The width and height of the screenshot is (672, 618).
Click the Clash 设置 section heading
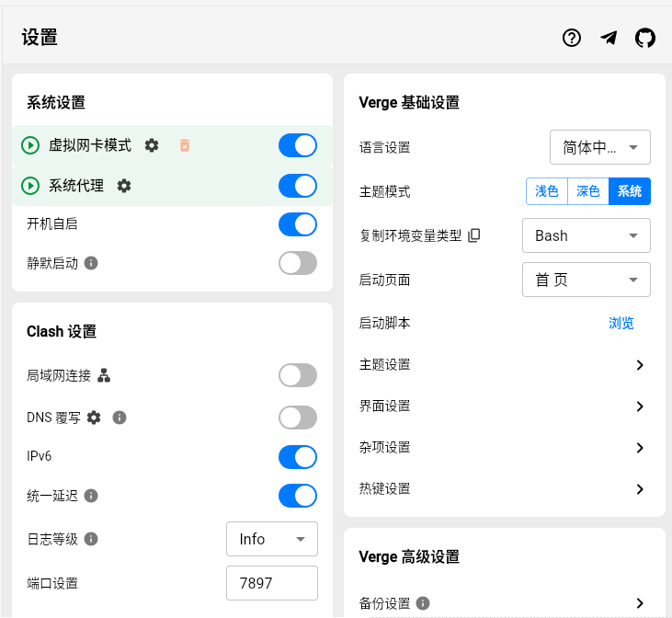(x=62, y=331)
